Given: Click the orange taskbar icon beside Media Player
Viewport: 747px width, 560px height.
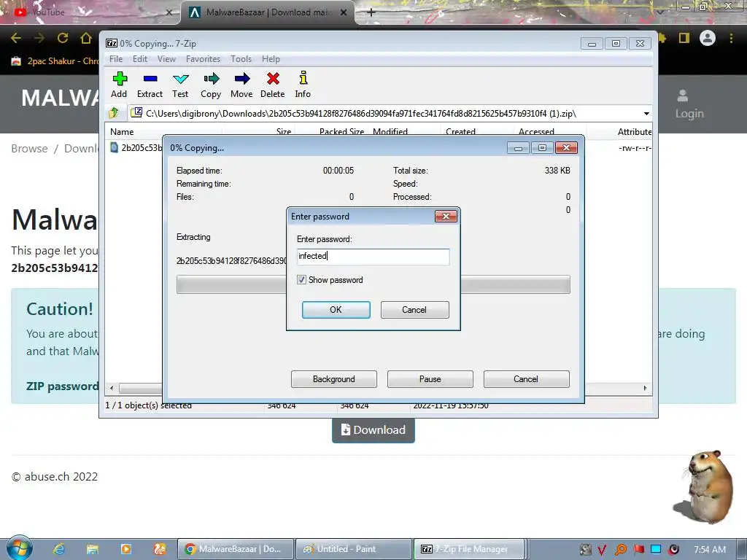Looking at the screenshot, I should (x=160, y=549).
